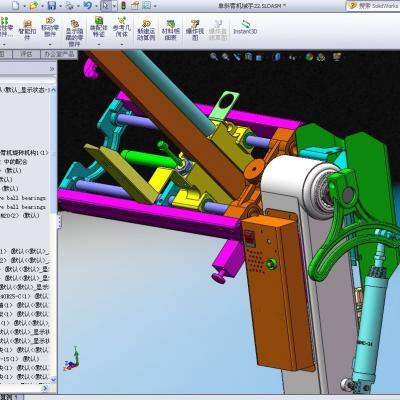Screen dimensions: 400x400
Task: Click the Rebuild traffic light icon
Action: pyautogui.click(x=123, y=5)
